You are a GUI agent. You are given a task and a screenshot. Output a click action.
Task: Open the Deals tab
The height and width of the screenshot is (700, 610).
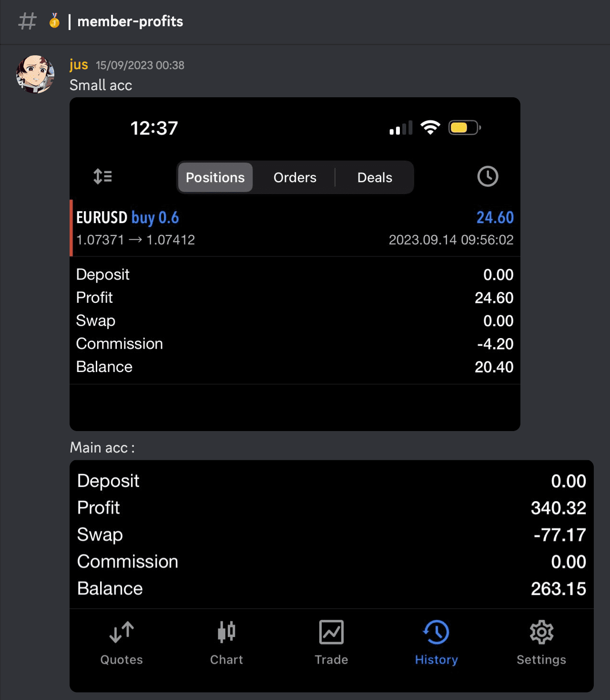pyautogui.click(x=375, y=177)
